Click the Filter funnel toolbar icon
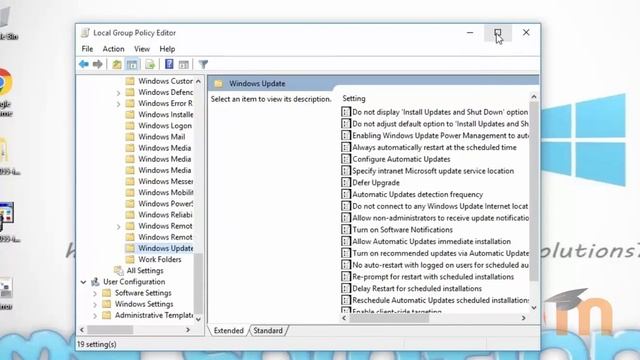This screenshot has width=640, height=360. point(203,64)
